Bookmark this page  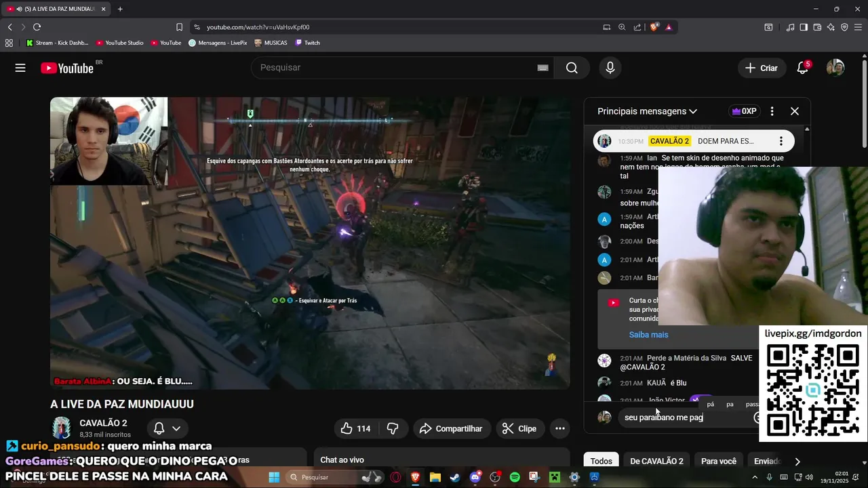pos(179,27)
